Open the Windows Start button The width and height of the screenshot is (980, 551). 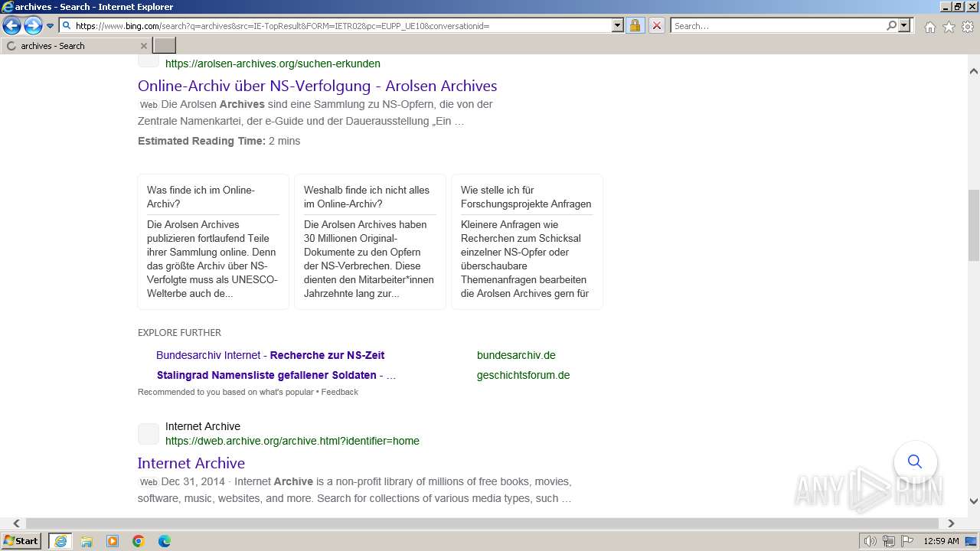21,541
